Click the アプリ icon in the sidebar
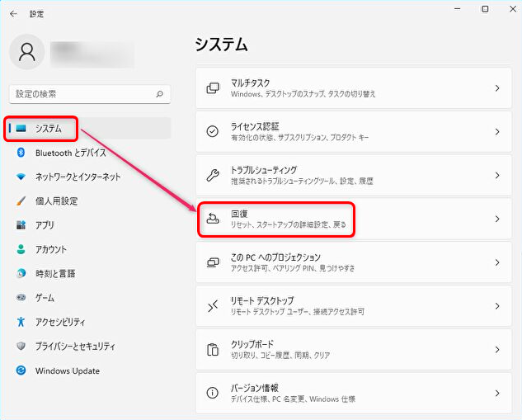This screenshot has height=420, width=522. click(21, 225)
